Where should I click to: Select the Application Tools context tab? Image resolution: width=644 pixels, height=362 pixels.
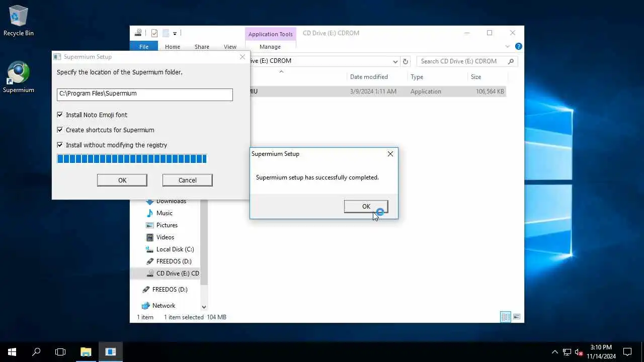[270, 34]
